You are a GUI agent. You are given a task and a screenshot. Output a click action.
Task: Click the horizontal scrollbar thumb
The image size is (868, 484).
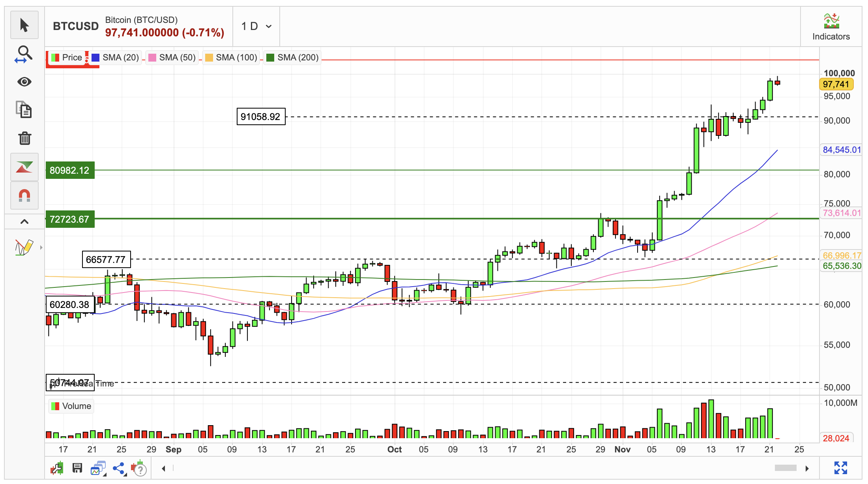[x=786, y=468]
